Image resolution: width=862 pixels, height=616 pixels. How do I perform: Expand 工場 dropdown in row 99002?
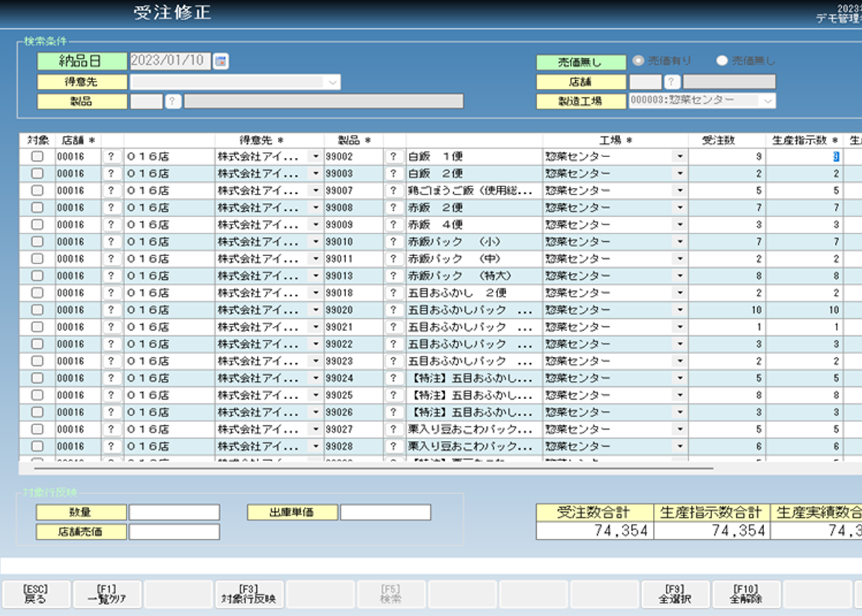(680, 156)
